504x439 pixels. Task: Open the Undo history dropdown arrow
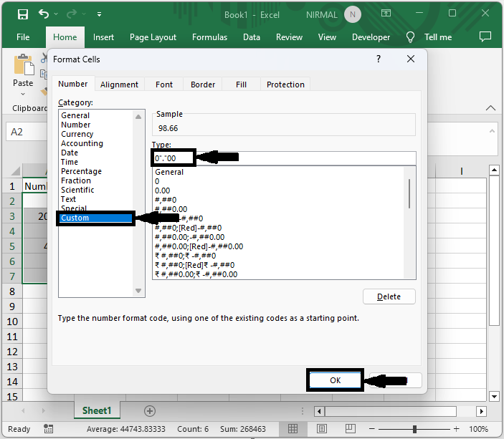(56, 14)
